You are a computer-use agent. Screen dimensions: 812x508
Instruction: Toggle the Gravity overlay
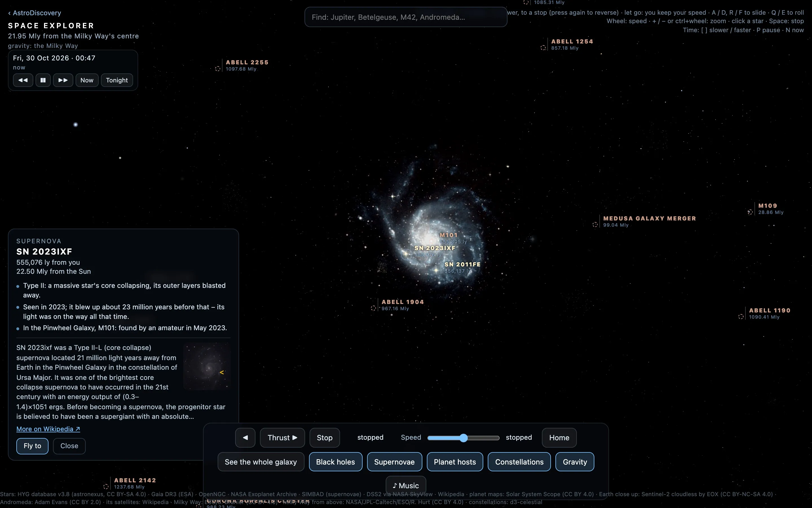(x=575, y=462)
